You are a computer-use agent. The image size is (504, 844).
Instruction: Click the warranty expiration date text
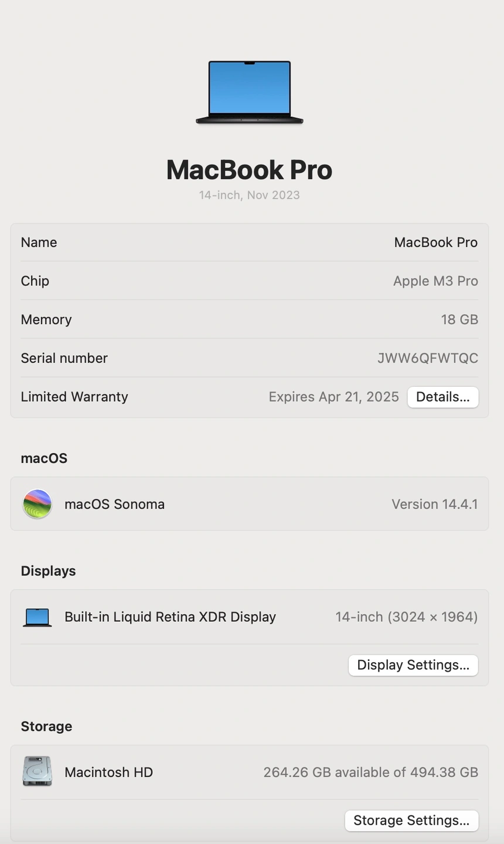pyautogui.click(x=333, y=397)
